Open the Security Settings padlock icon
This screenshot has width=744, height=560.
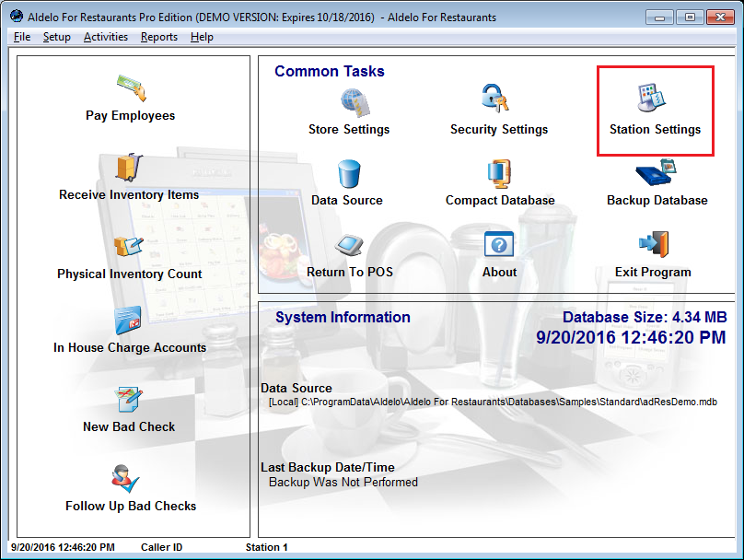(x=495, y=98)
